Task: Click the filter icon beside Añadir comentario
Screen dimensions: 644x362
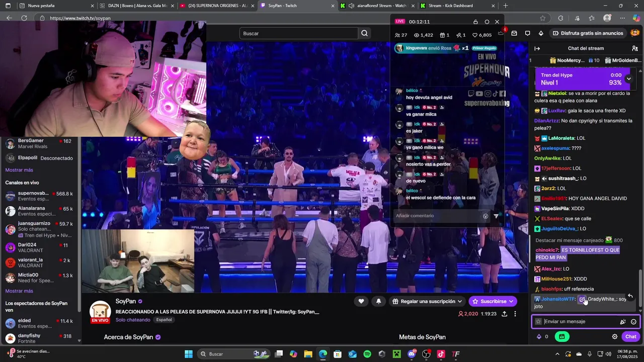Action: click(496, 216)
